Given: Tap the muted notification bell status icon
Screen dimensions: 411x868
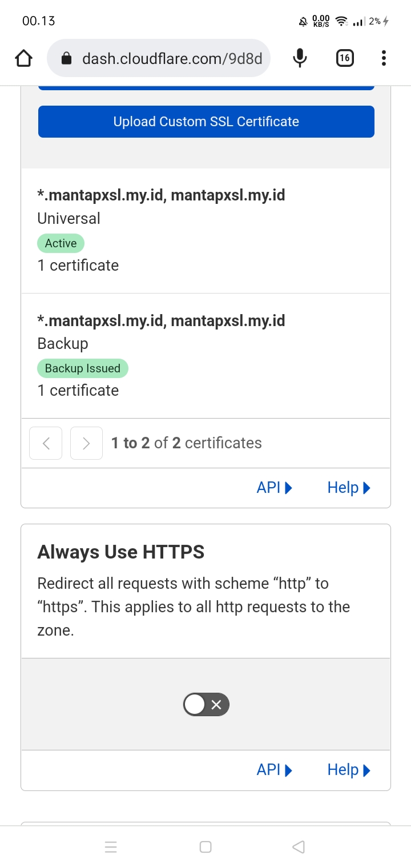Looking at the screenshot, I should click(x=303, y=22).
